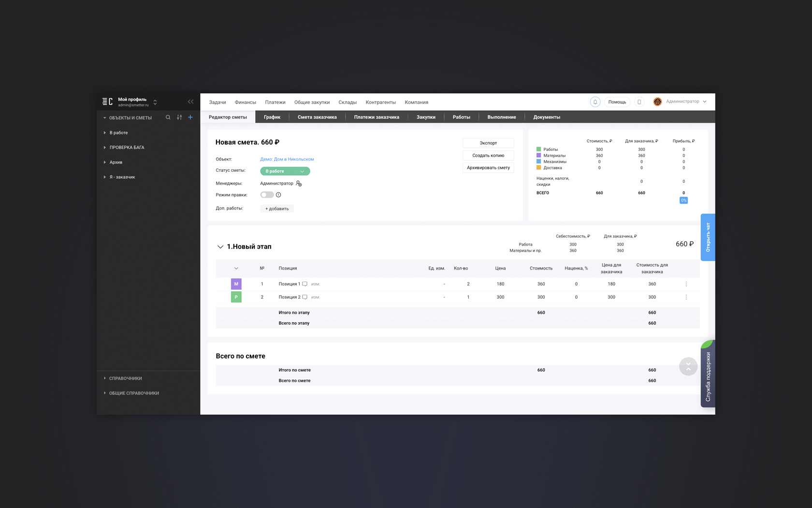The width and height of the screenshot is (812, 508).
Task: Switch to the Закупки tab
Action: tap(426, 117)
